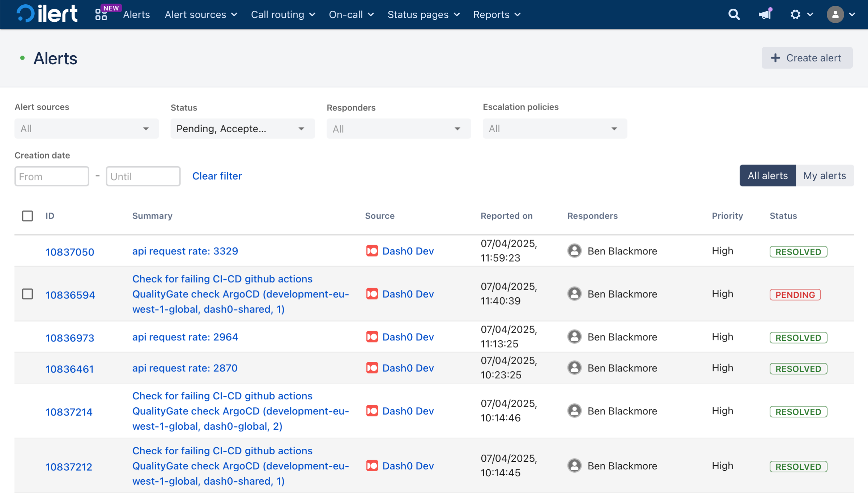Click the Clear filter link
This screenshot has height=494, width=868.
click(217, 176)
